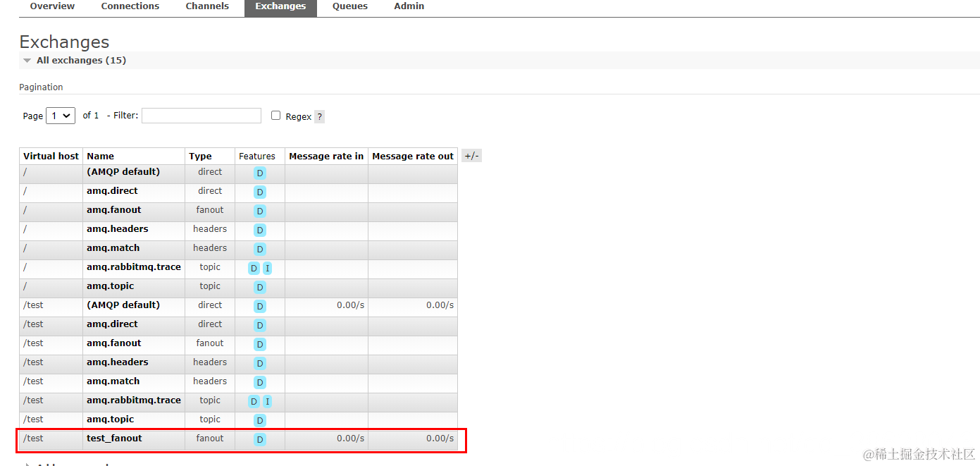Open the Regex help question mark
Viewport: 980px width, 466px height.
319,117
